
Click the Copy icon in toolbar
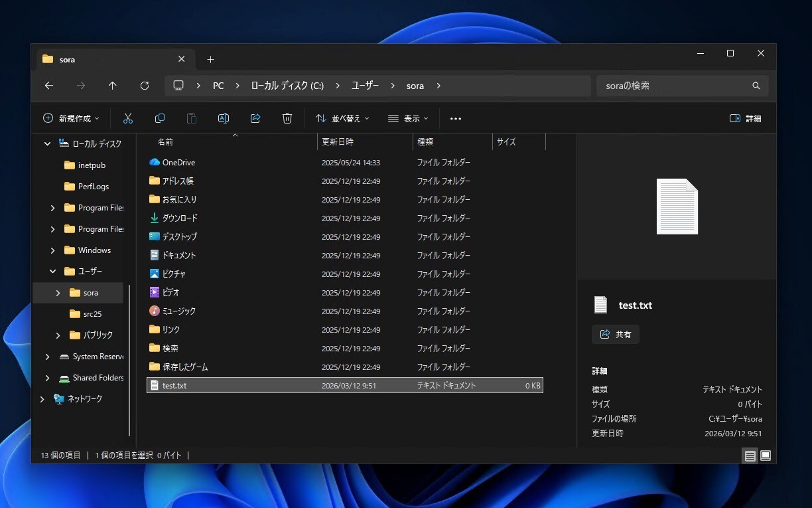(x=160, y=118)
